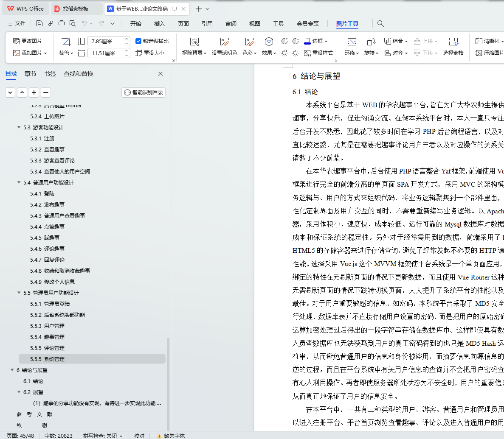Open the 审阅 Review ribbon tab
The image size is (504, 439).
pos(231,23)
